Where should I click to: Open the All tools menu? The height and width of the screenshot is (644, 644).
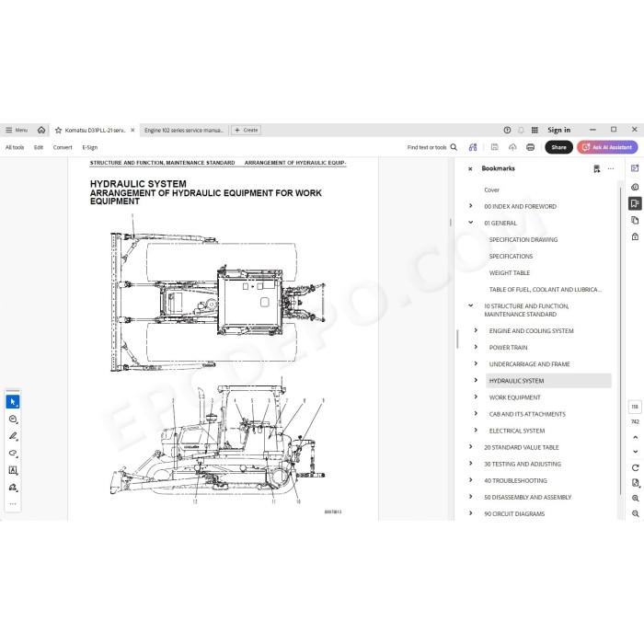15,147
